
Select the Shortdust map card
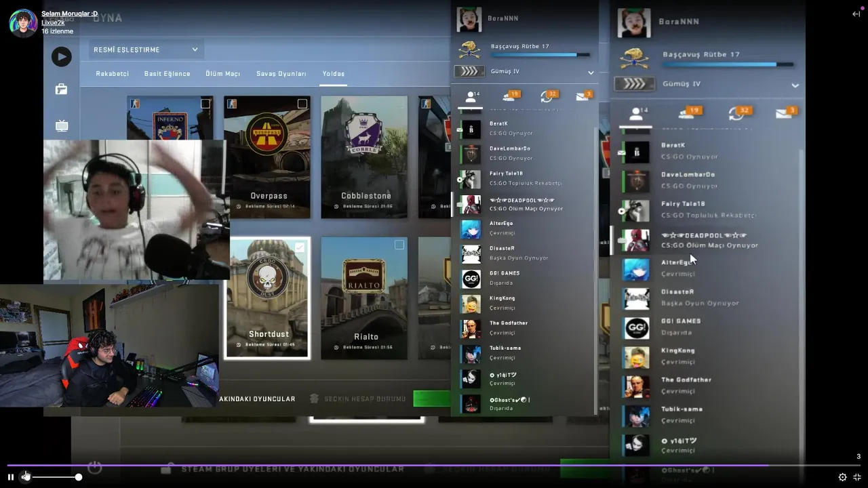[x=267, y=298]
